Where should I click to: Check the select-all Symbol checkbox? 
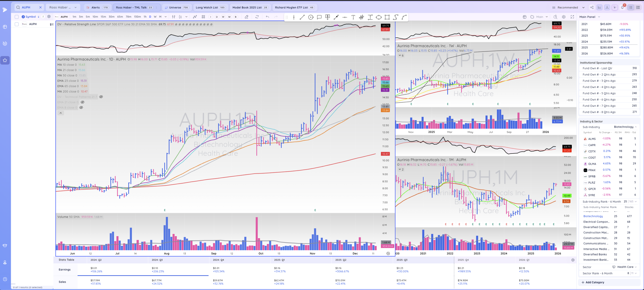17,17
